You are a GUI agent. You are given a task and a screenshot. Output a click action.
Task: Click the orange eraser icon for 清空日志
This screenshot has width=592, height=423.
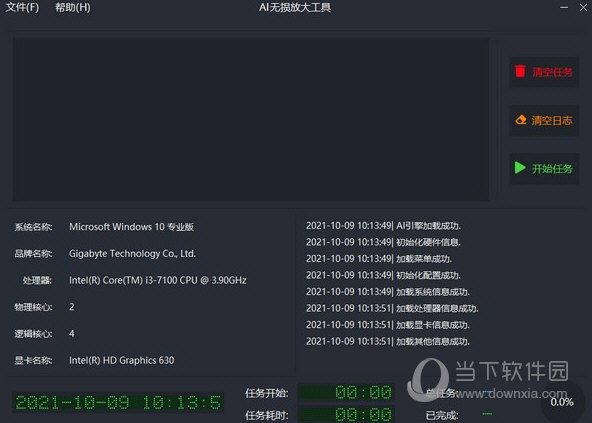click(x=521, y=120)
